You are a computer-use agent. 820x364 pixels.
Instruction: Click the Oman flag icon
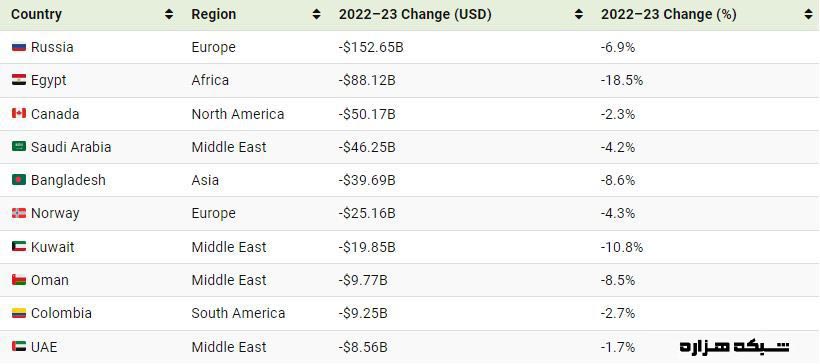tap(19, 280)
